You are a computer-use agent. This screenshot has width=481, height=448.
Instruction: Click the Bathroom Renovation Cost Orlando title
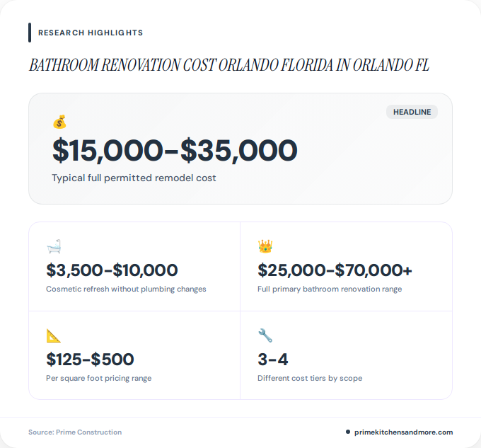229,65
